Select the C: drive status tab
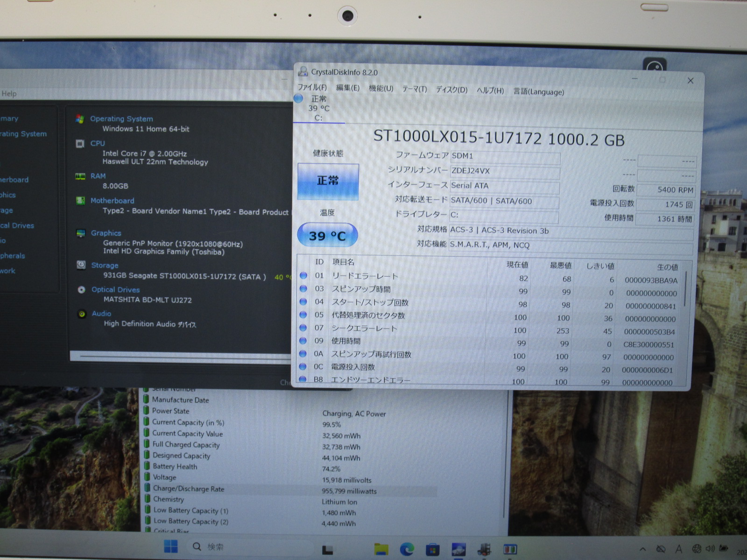This screenshot has height=560, width=747. (x=318, y=109)
